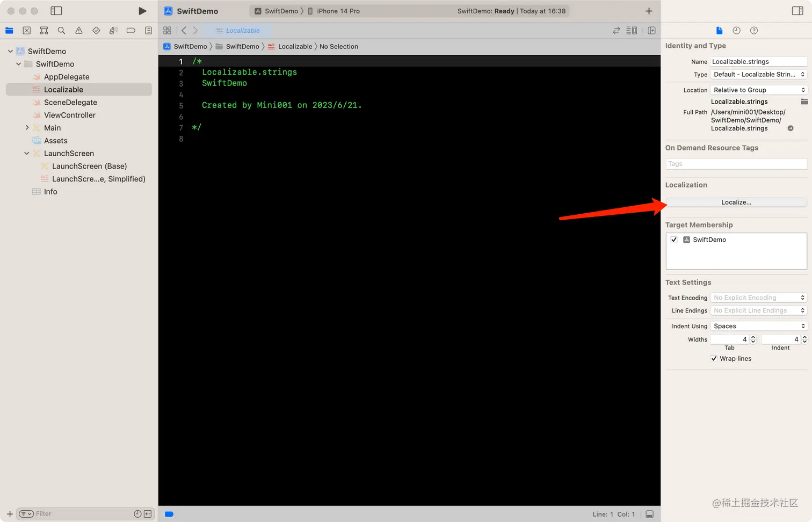
Task: Toggle the navigator sidebar icon
Action: [56, 11]
